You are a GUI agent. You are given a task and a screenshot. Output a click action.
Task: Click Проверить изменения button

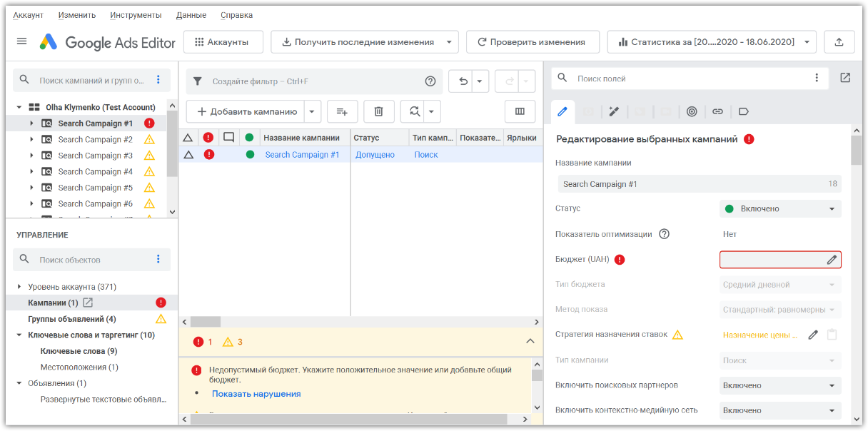click(x=532, y=42)
